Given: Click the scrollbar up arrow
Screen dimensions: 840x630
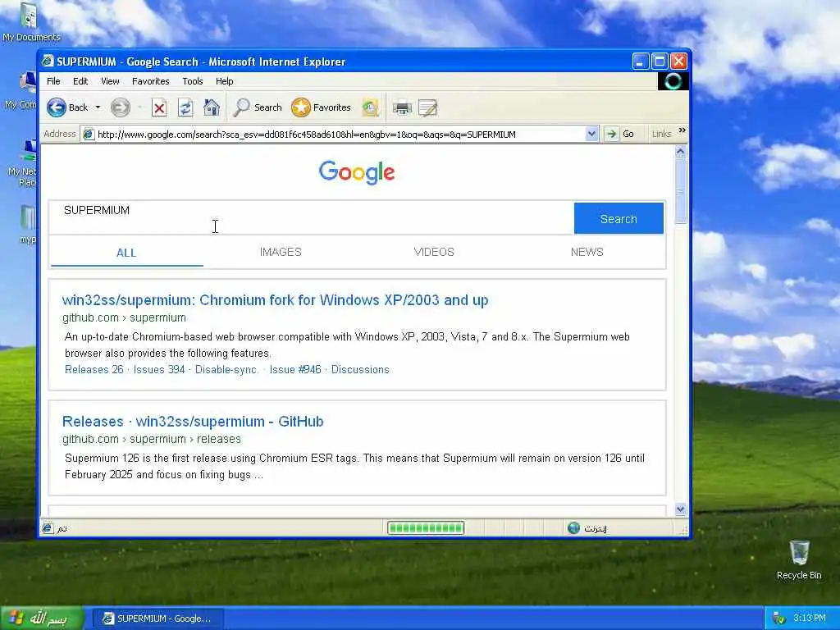Looking at the screenshot, I should (680, 152).
